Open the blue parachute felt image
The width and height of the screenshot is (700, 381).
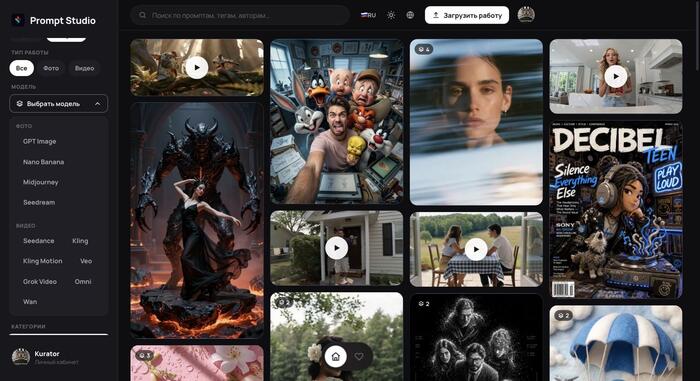[x=616, y=343]
